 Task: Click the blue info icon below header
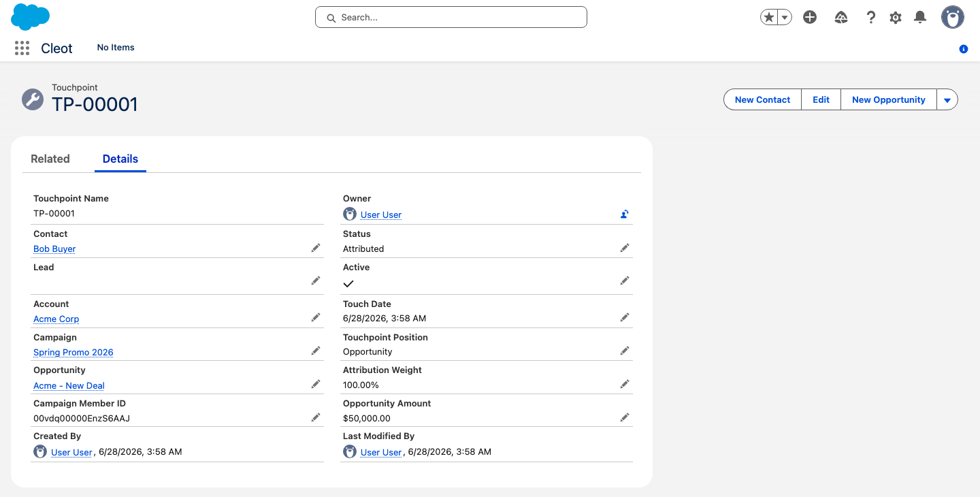(x=964, y=49)
